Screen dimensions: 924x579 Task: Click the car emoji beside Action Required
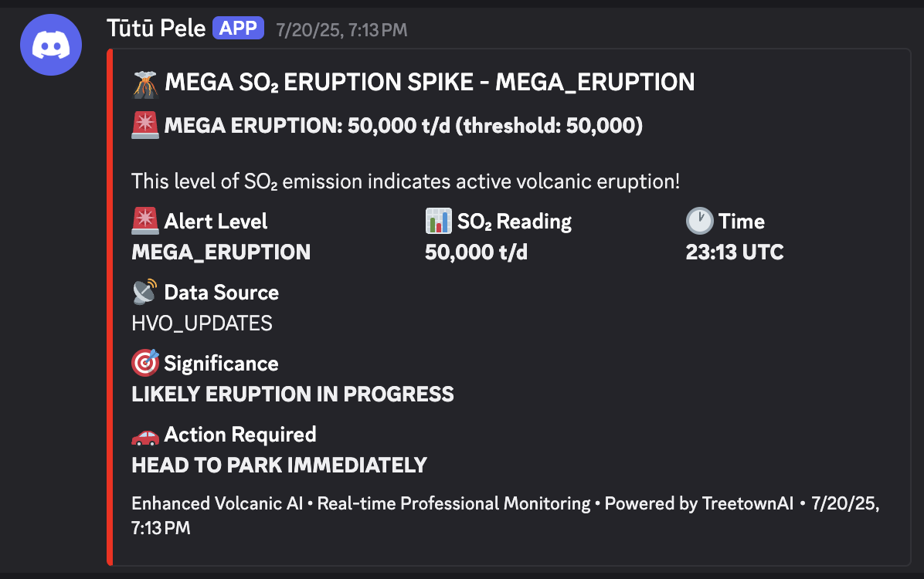(x=145, y=435)
